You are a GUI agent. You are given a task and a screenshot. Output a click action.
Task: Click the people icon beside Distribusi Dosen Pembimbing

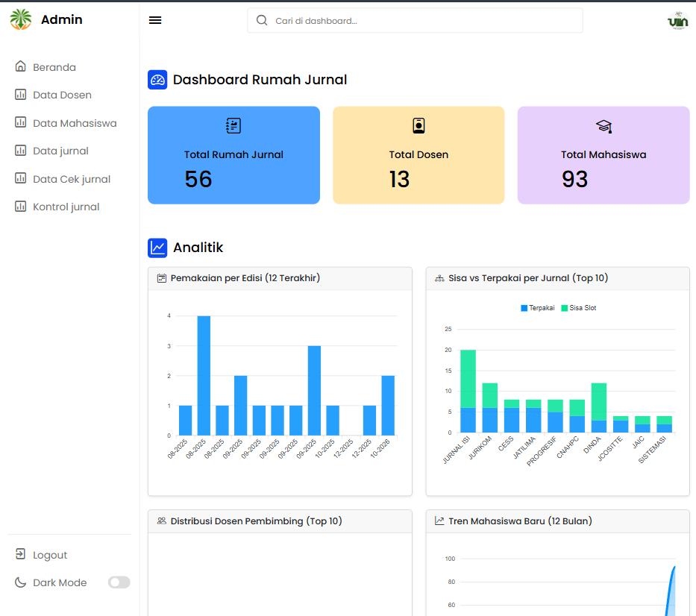point(162,521)
